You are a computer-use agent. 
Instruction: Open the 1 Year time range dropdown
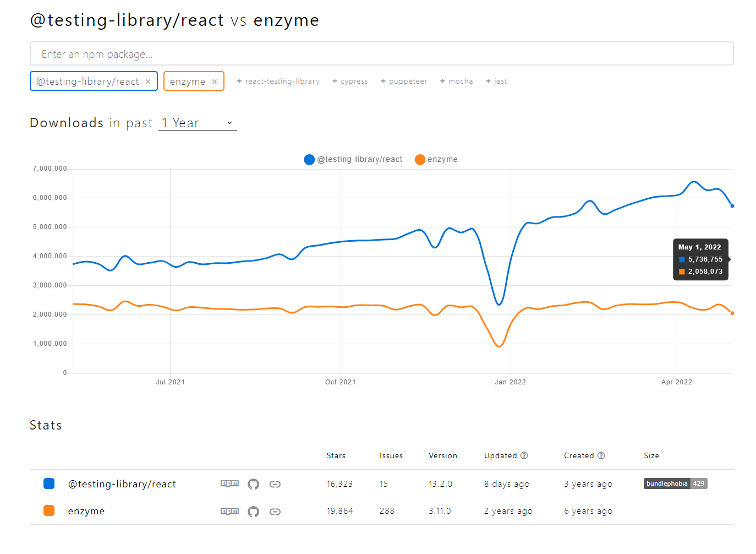tap(198, 123)
